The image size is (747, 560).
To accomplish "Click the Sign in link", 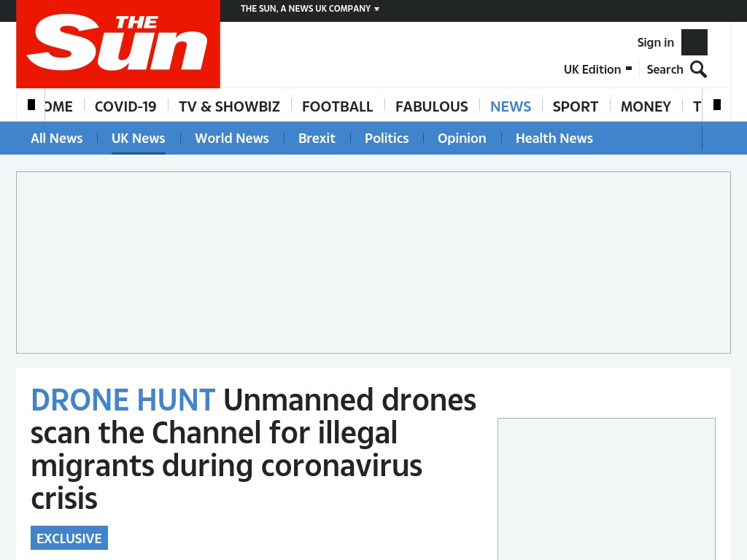I will click(x=656, y=42).
